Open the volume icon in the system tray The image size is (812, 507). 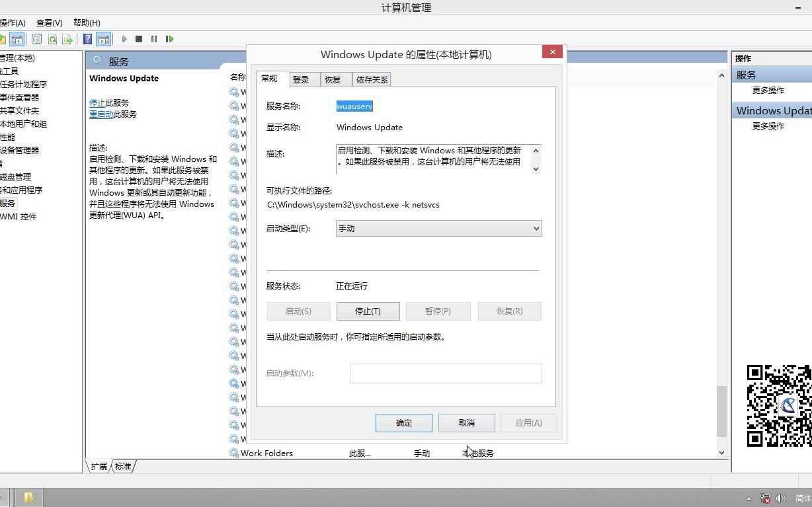[781, 499]
